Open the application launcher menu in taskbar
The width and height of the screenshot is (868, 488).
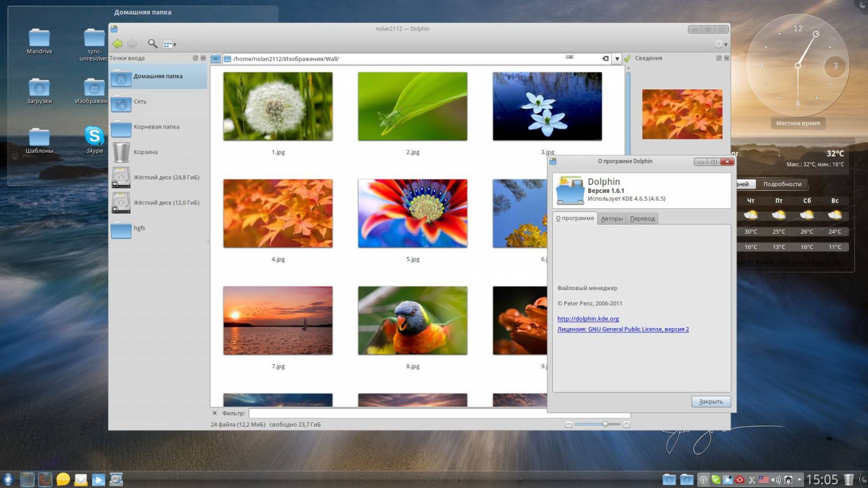point(8,479)
